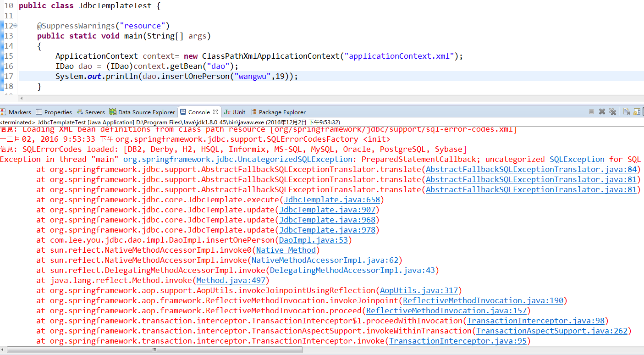
Task: Open JdbcTemplate.java:658 stack trace link
Action: [x=332, y=200]
